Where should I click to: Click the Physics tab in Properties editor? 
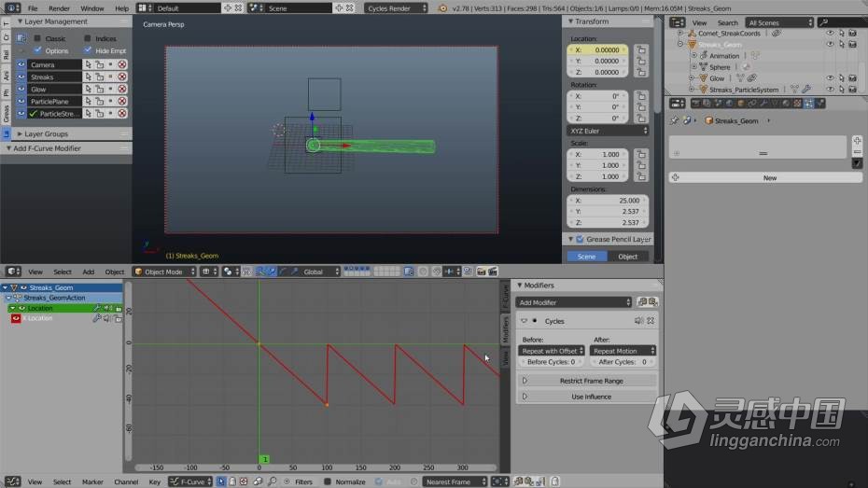tap(819, 104)
